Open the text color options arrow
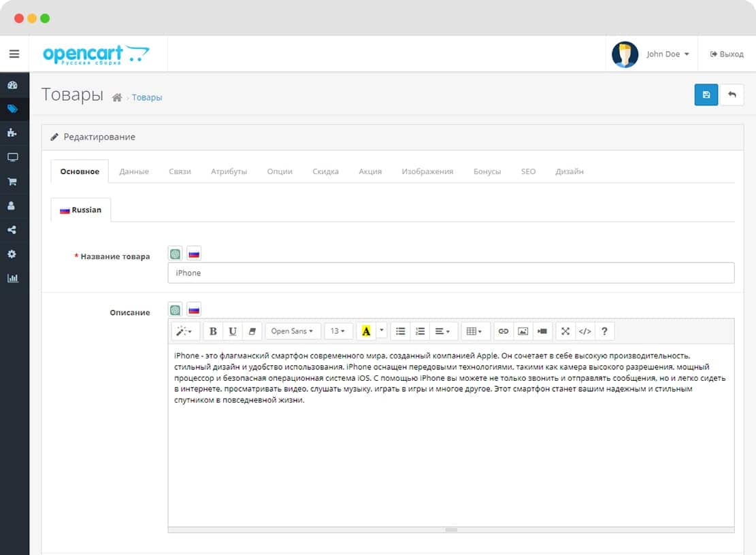 (381, 331)
